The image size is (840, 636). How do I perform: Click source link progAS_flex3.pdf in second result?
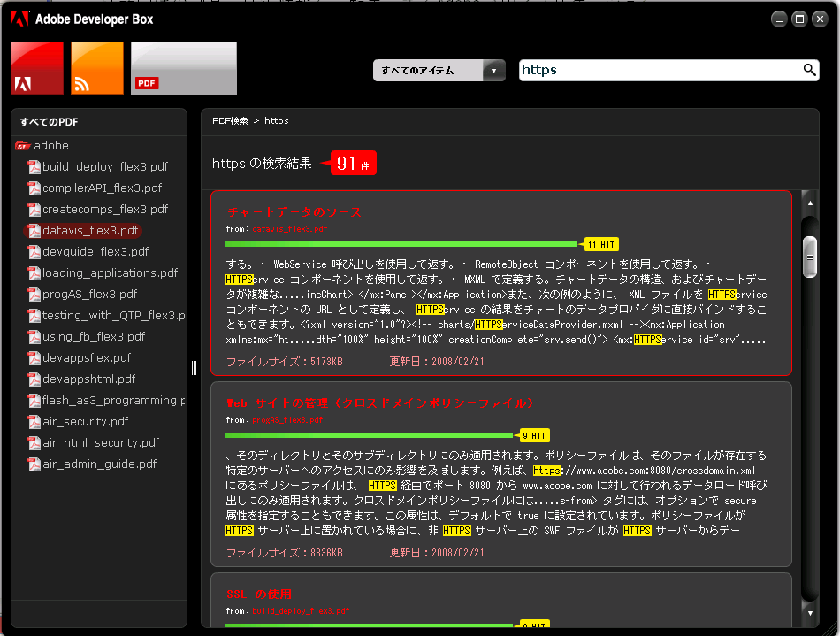tap(287, 420)
